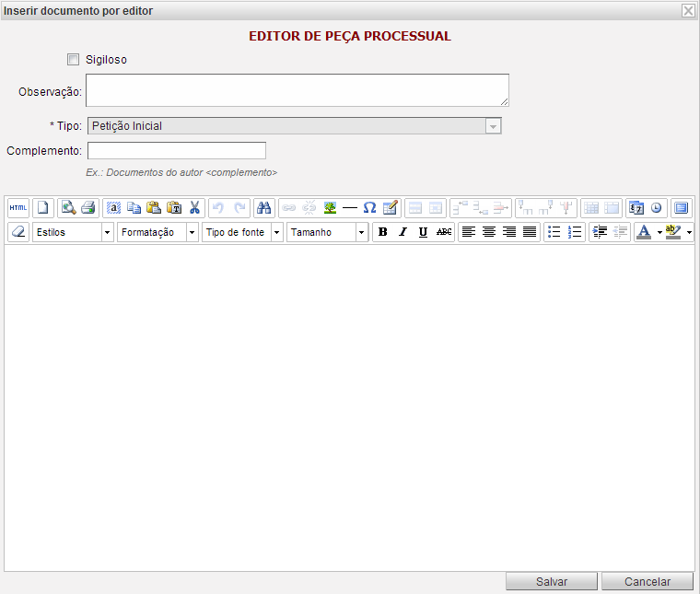Create a new blank document
700x594 pixels.
coord(43,208)
